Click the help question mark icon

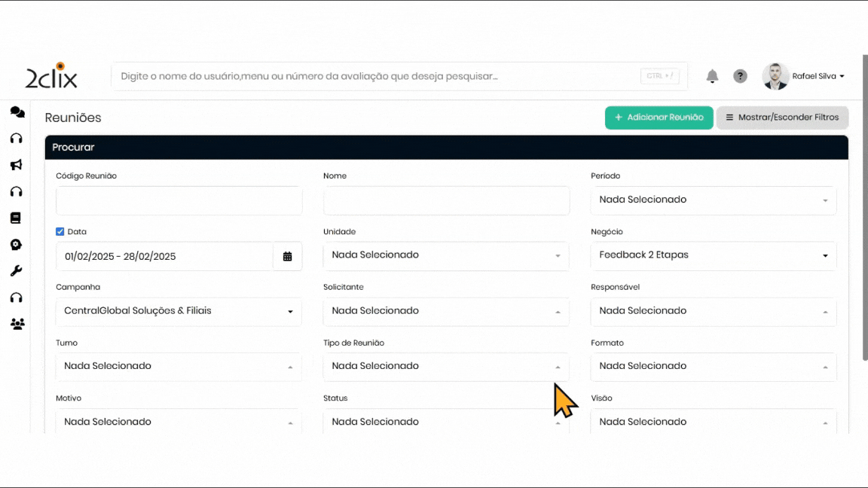[x=741, y=76]
